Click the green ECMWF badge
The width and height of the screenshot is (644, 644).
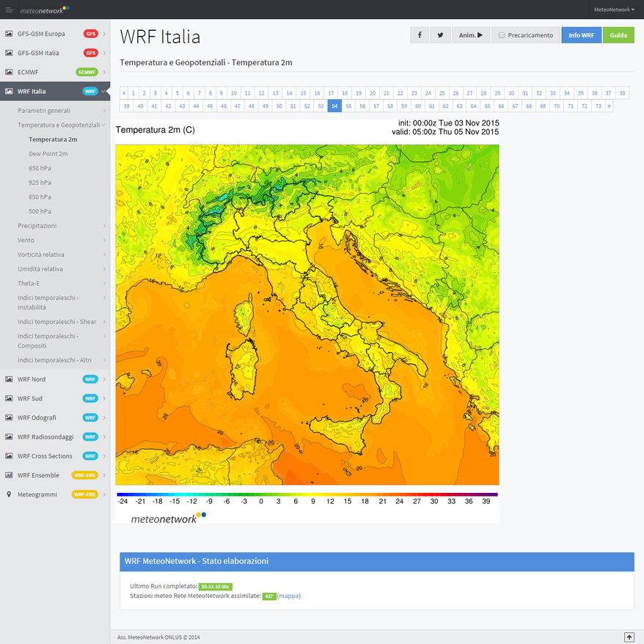tap(87, 73)
